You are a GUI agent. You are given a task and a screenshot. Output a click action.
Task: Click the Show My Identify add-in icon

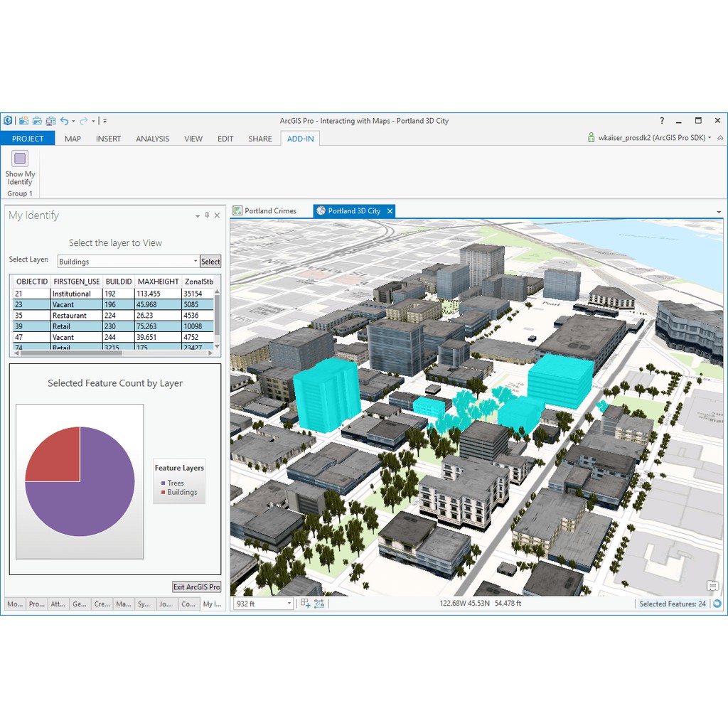(20, 159)
